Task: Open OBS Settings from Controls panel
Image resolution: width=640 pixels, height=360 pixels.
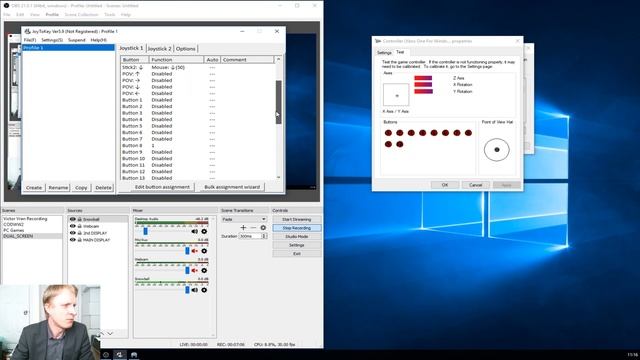Action: tap(297, 245)
